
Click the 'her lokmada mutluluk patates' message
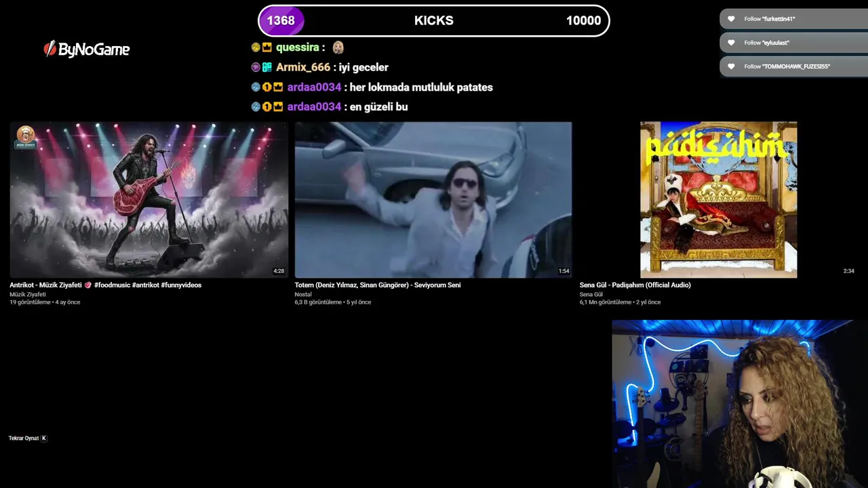(421, 87)
